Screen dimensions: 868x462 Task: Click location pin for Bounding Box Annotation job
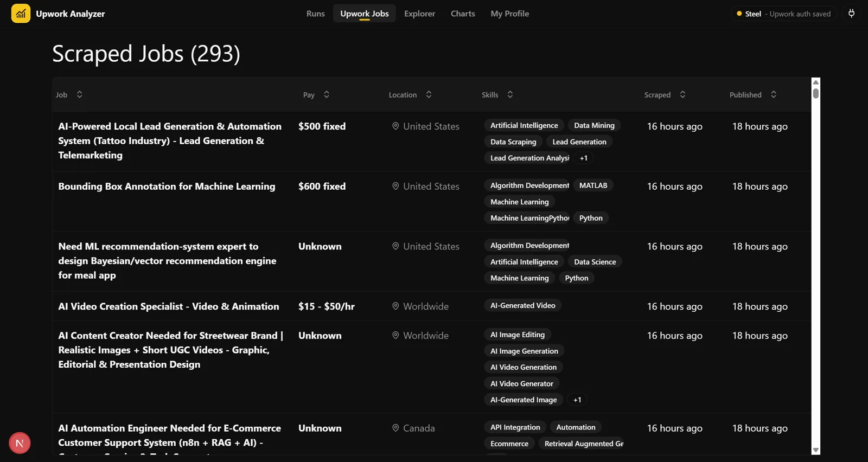(395, 186)
